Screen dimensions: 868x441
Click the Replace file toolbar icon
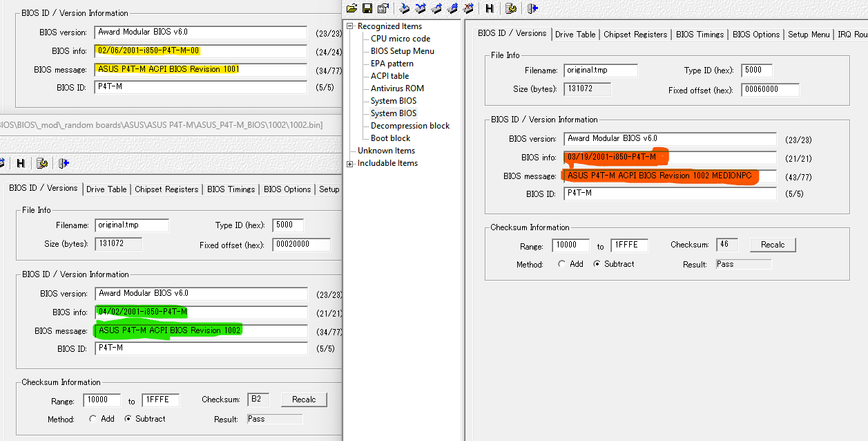421,8
